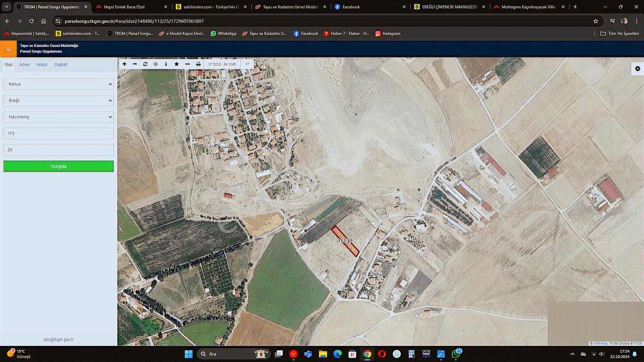Click the star favorites icon in map toolbar
The image size is (644, 362).
[177, 64]
